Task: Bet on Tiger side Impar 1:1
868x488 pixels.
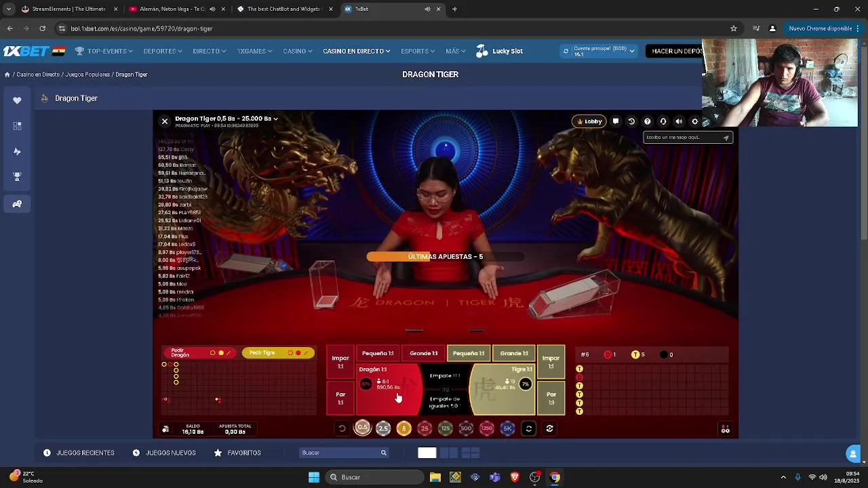Action: 551,361
